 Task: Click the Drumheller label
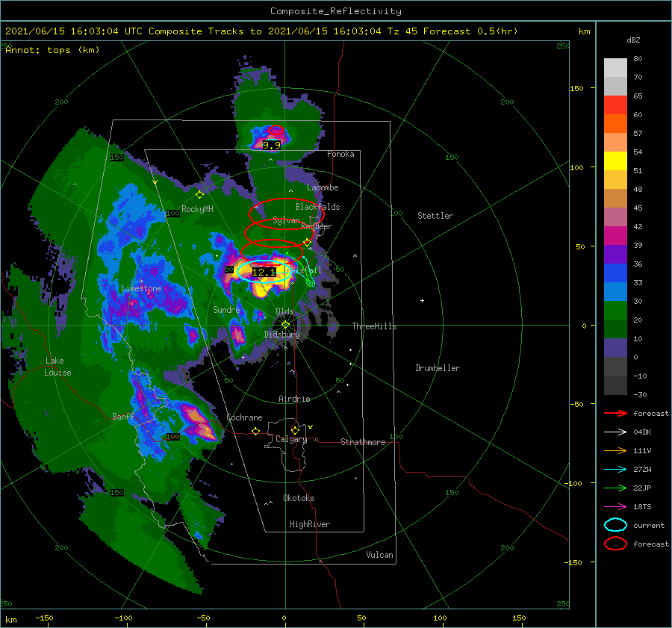coord(438,368)
